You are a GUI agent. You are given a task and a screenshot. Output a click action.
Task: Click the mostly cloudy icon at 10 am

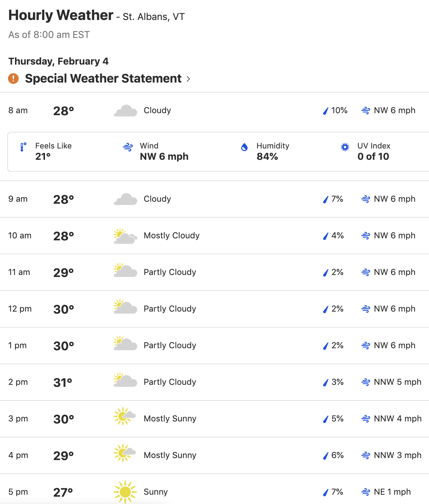[125, 236]
